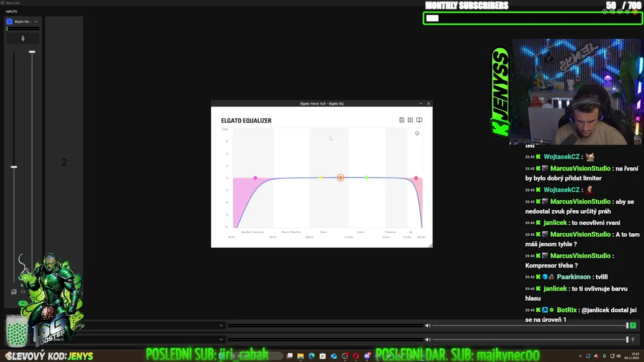The image size is (644, 362).
Task: Select the pink high-cut EQ band point
Action: coord(416,178)
